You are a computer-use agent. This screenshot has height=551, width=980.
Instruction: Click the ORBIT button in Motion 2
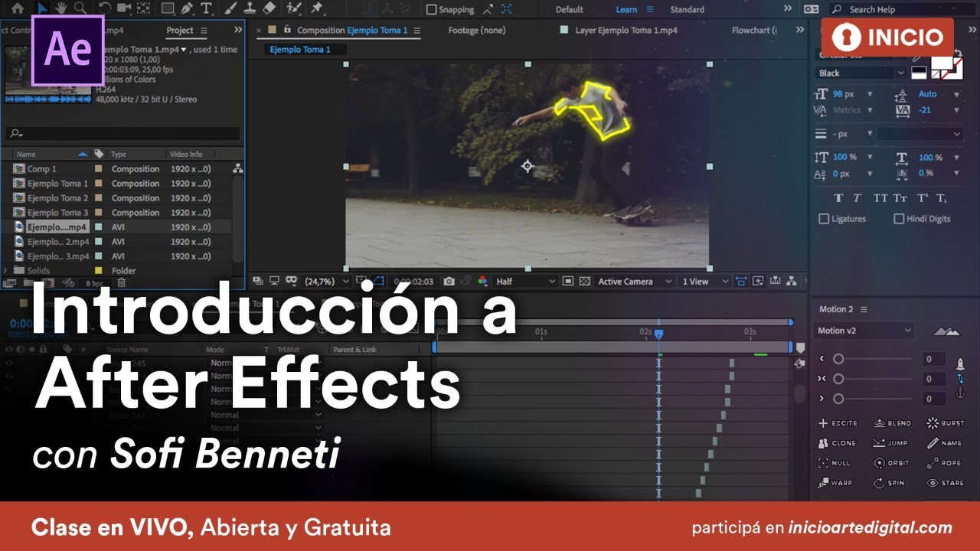tap(893, 463)
